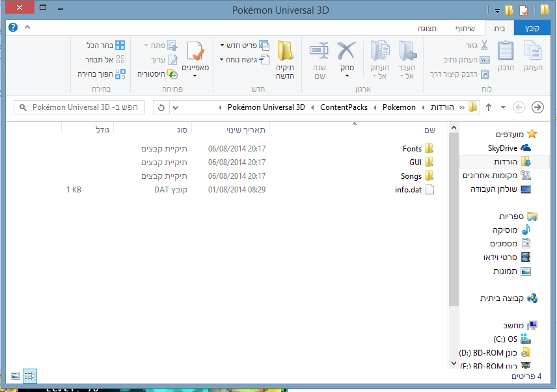Click the ribbon Help question mark

coord(13,27)
